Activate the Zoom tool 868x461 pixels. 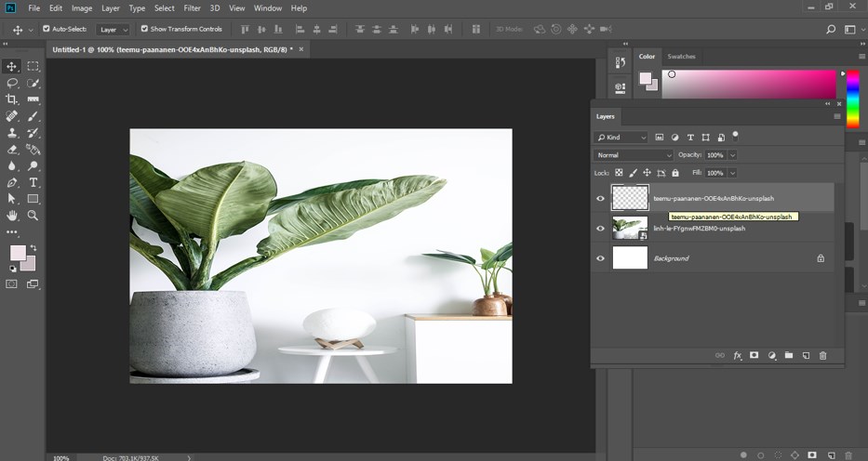33,215
